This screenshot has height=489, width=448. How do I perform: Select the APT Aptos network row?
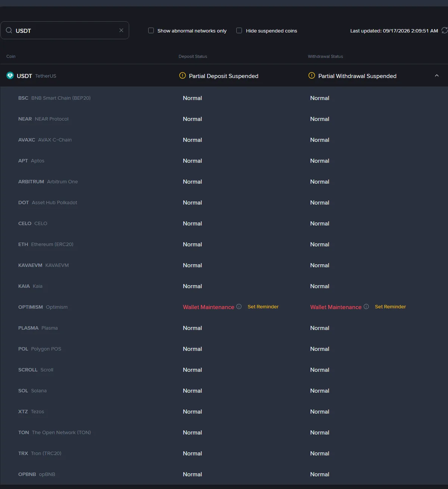click(224, 161)
